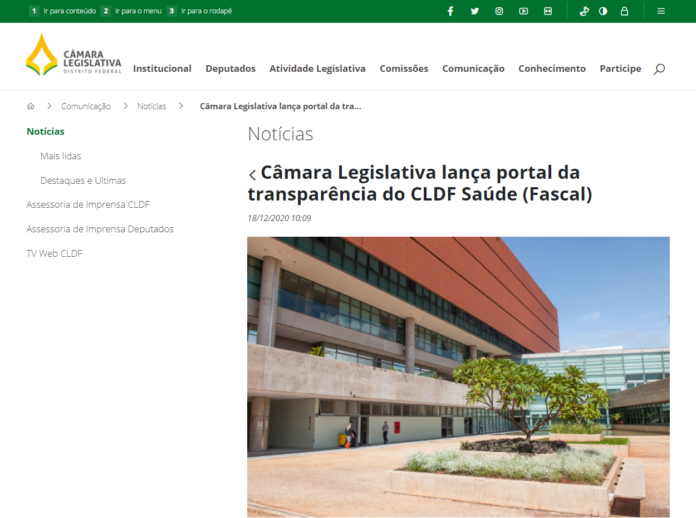
Task: Click the 'Notícias' page heading
Action: (281, 134)
